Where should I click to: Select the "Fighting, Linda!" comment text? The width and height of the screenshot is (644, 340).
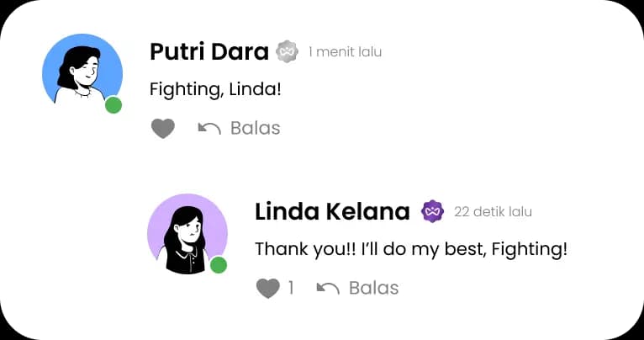pyautogui.click(x=214, y=88)
